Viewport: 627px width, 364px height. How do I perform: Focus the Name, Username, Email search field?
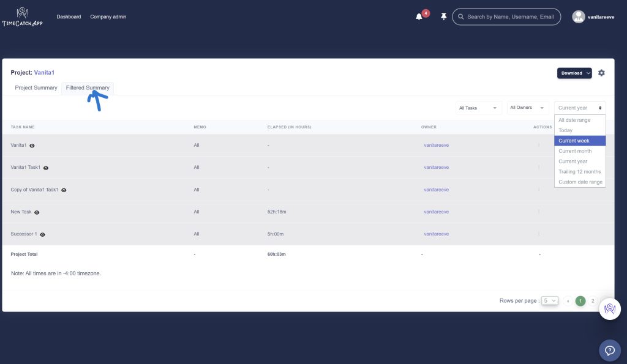click(510, 17)
